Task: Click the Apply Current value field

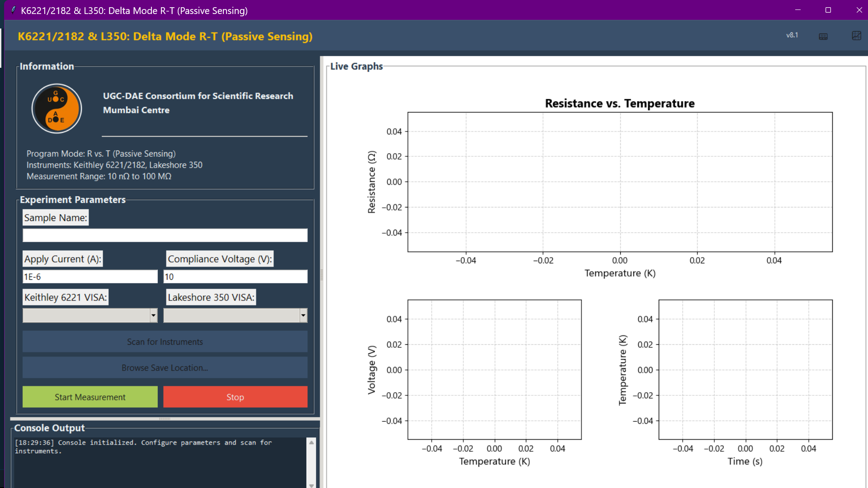Action: pyautogui.click(x=90, y=277)
